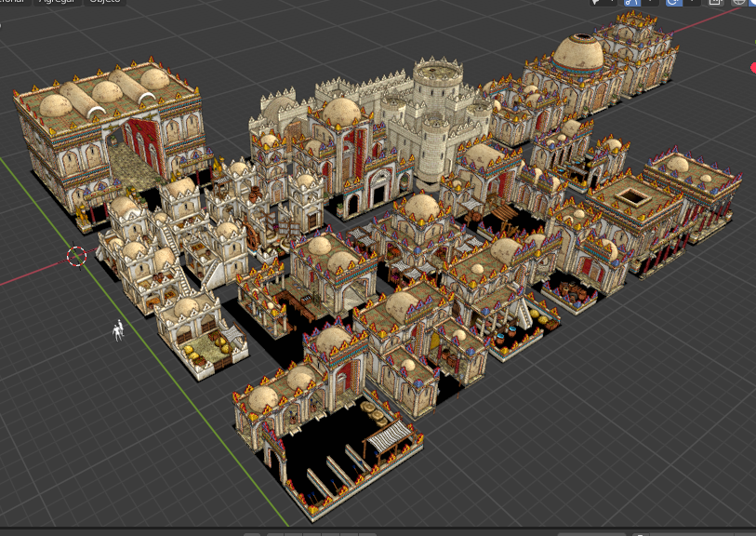
Task: Toggle X-ray view in viewport header
Action: pos(716,2)
